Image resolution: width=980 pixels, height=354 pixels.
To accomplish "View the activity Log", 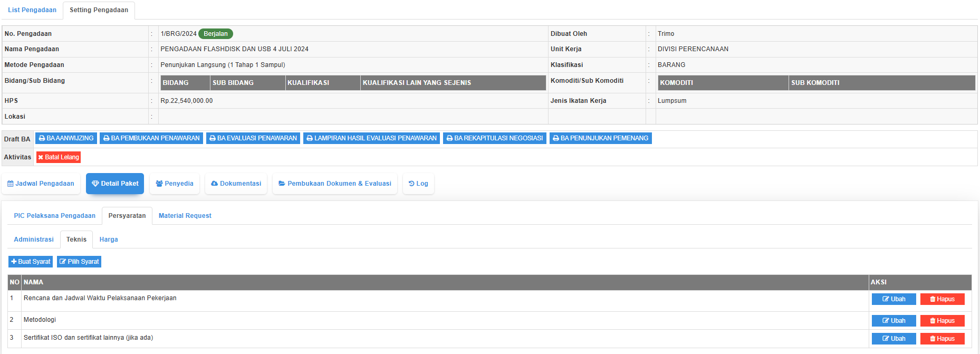I will click(x=418, y=184).
